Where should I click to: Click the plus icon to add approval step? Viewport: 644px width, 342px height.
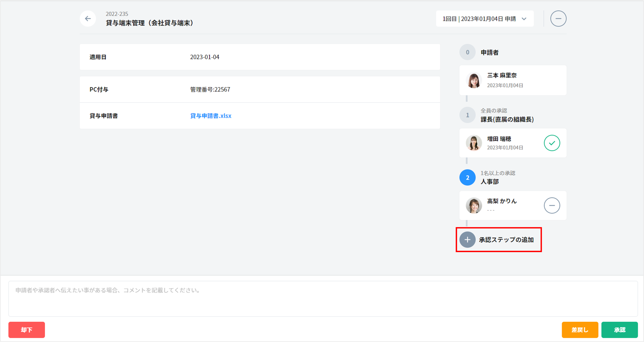point(467,240)
